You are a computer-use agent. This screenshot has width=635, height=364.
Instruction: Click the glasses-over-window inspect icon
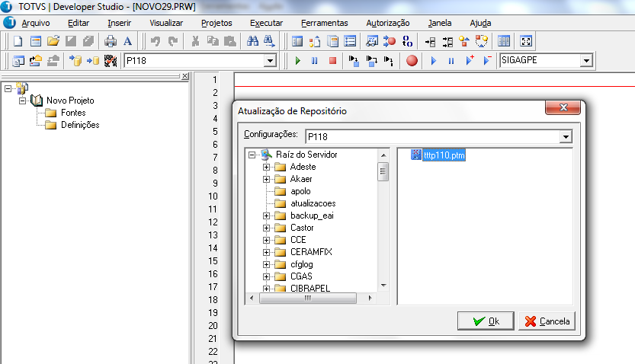click(372, 41)
